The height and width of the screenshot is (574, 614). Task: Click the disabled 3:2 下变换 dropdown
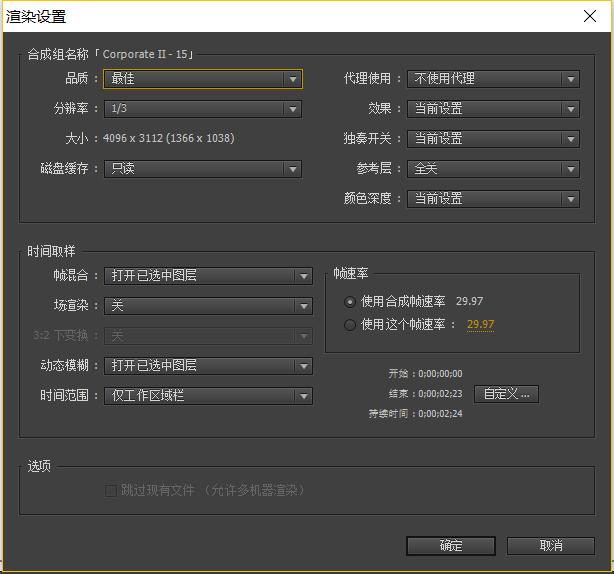(208, 336)
